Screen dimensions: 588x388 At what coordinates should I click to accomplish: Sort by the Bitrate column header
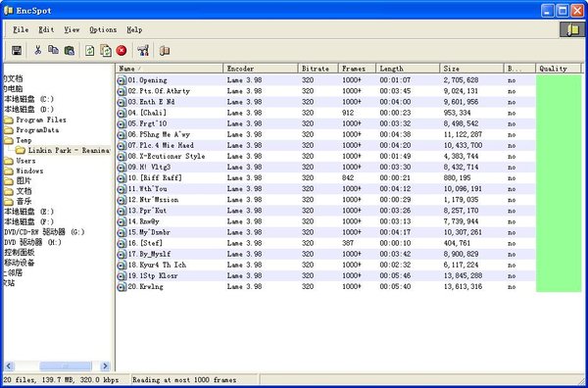pos(318,69)
